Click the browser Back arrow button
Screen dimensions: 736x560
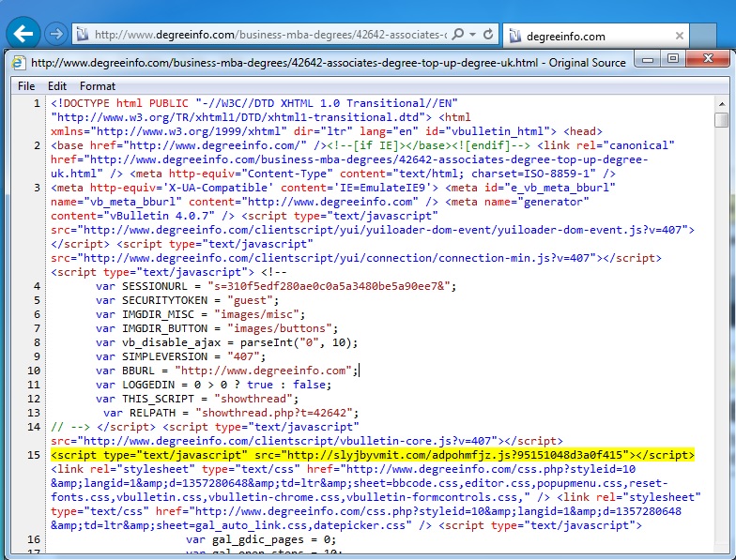pyautogui.click(x=23, y=34)
